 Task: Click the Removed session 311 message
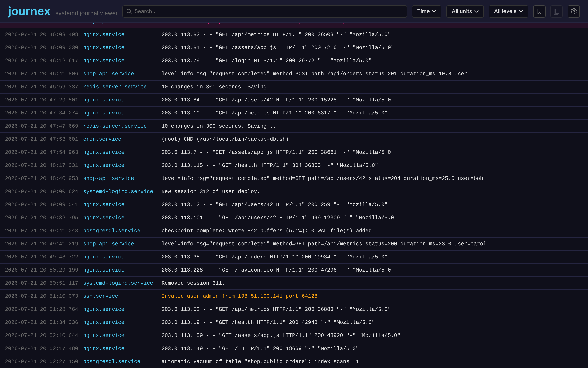pyautogui.click(x=193, y=283)
